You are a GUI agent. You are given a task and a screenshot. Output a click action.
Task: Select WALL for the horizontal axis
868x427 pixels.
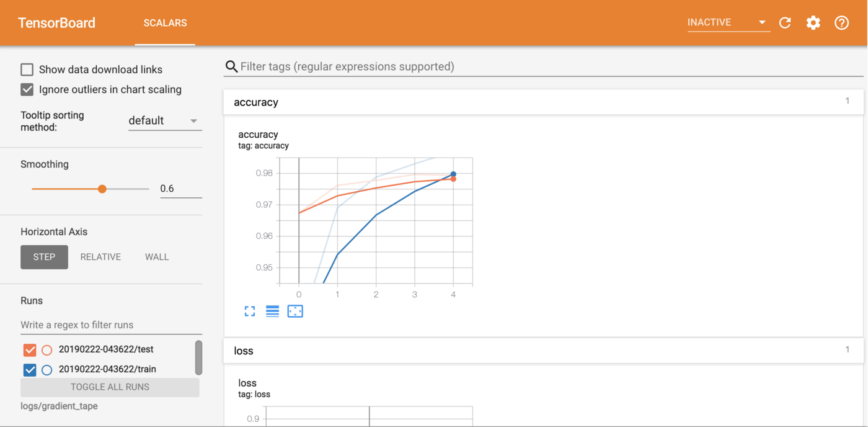click(156, 256)
